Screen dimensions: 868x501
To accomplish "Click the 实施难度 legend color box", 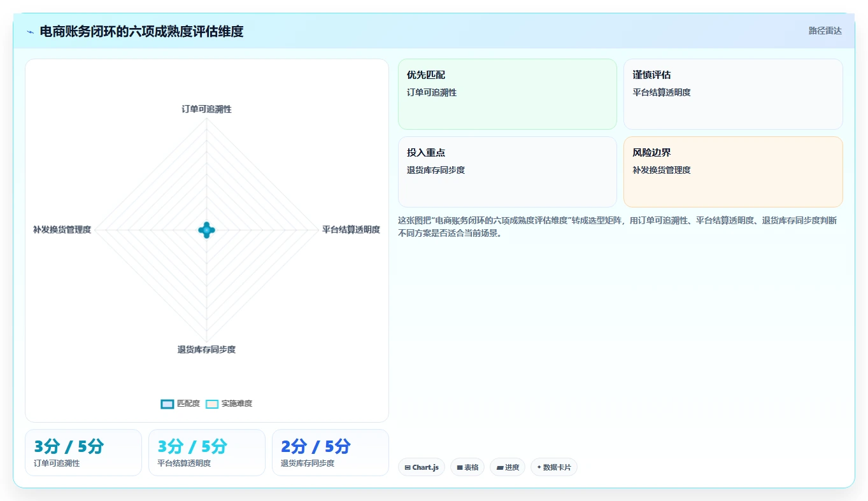I will pyautogui.click(x=212, y=404).
